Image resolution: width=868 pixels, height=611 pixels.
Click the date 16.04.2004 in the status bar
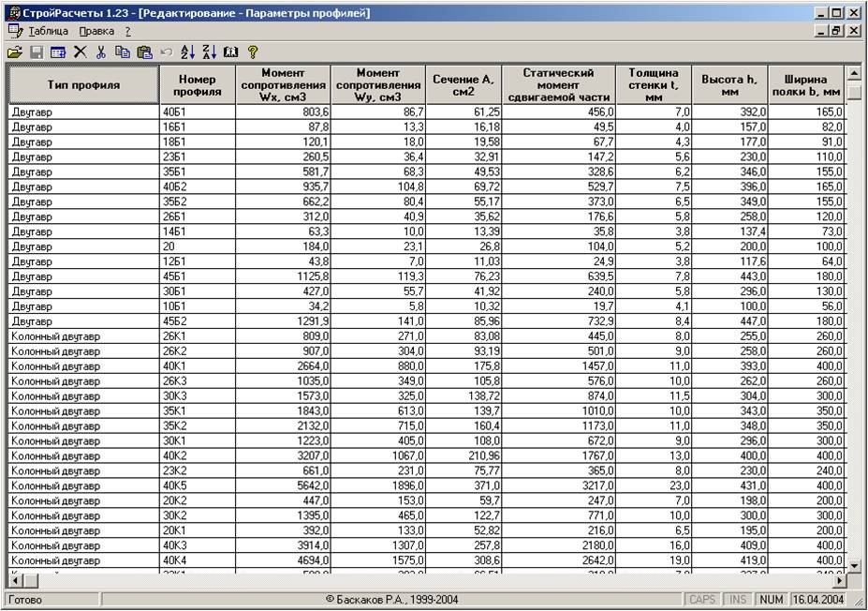(x=818, y=600)
